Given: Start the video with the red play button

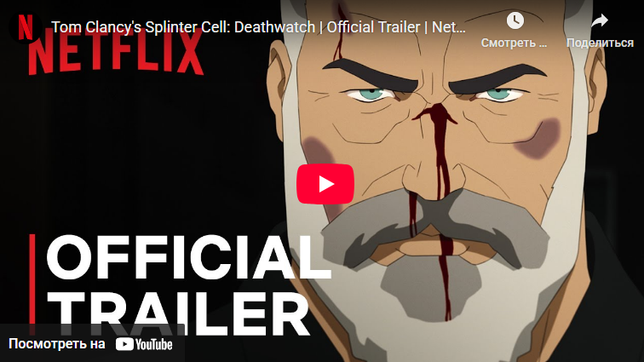Looking at the screenshot, I should pos(325,184).
